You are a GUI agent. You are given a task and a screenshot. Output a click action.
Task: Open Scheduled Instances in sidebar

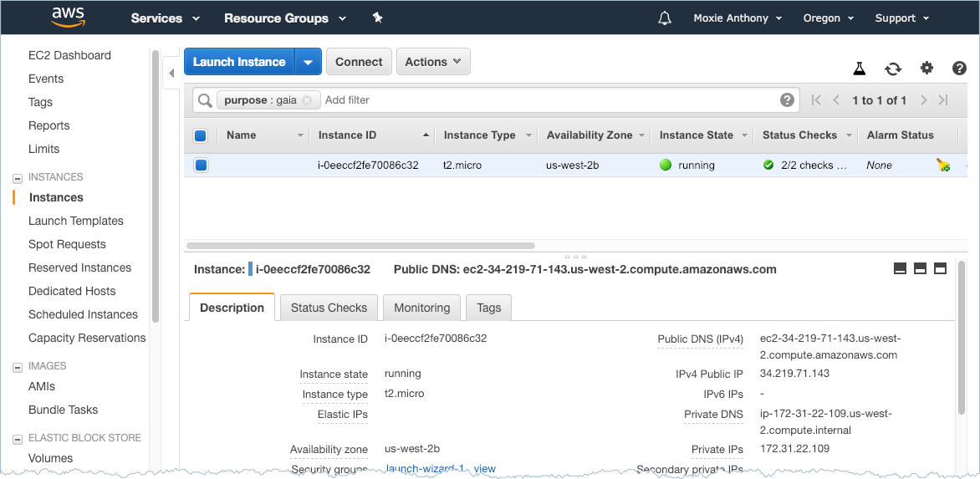(x=83, y=315)
